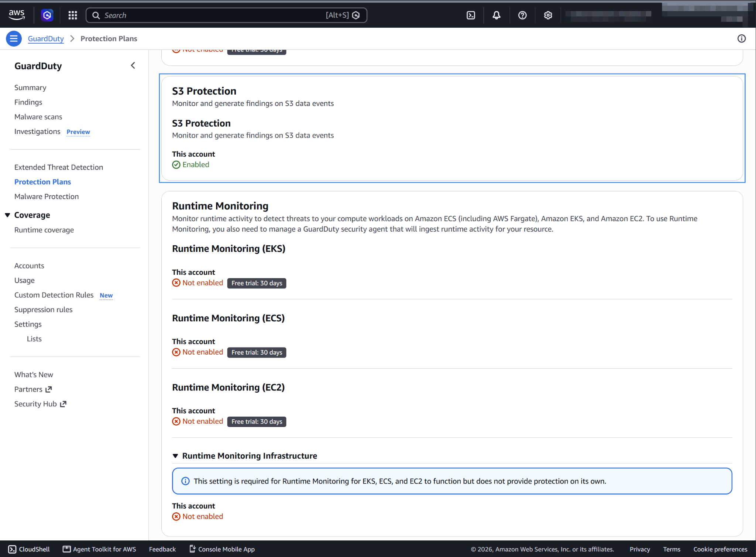Open Runtime coverage page
The height and width of the screenshot is (557, 756).
click(x=44, y=230)
